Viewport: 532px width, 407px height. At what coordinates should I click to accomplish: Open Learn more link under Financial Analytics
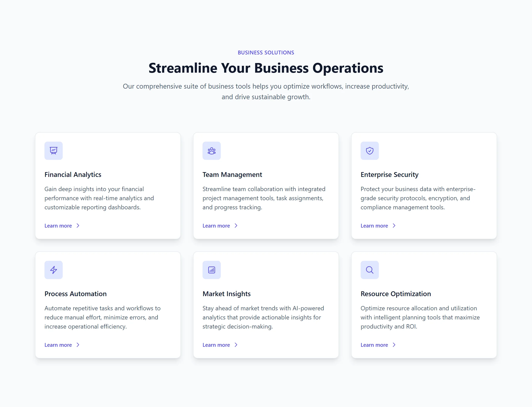tap(62, 226)
